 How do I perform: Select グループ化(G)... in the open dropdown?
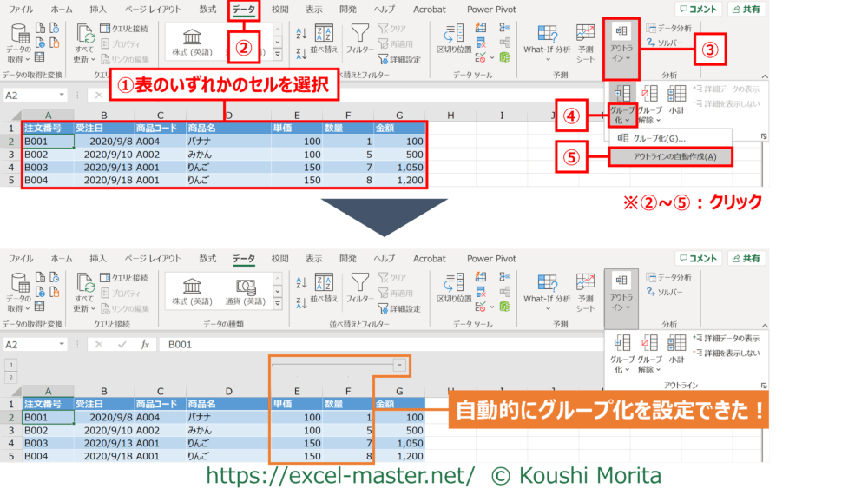(659, 137)
